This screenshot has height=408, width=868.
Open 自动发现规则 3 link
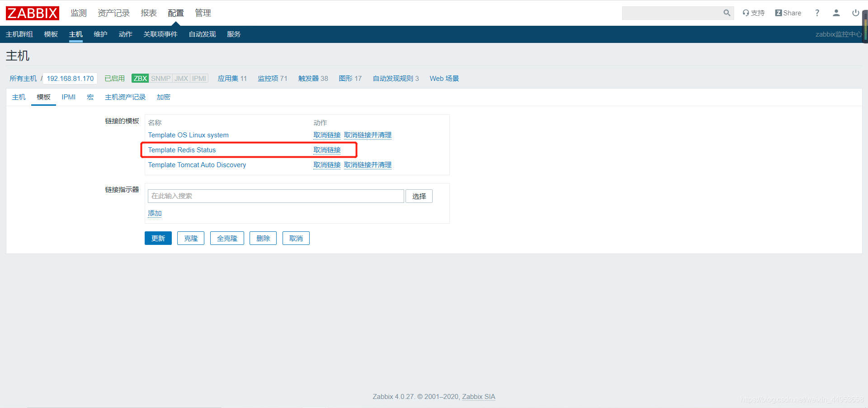click(396, 79)
